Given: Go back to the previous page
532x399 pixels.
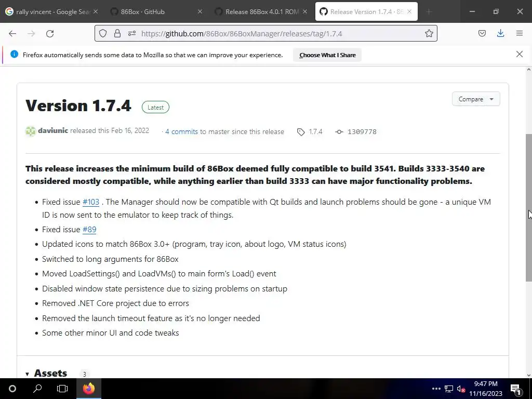Looking at the screenshot, I should point(12,34).
